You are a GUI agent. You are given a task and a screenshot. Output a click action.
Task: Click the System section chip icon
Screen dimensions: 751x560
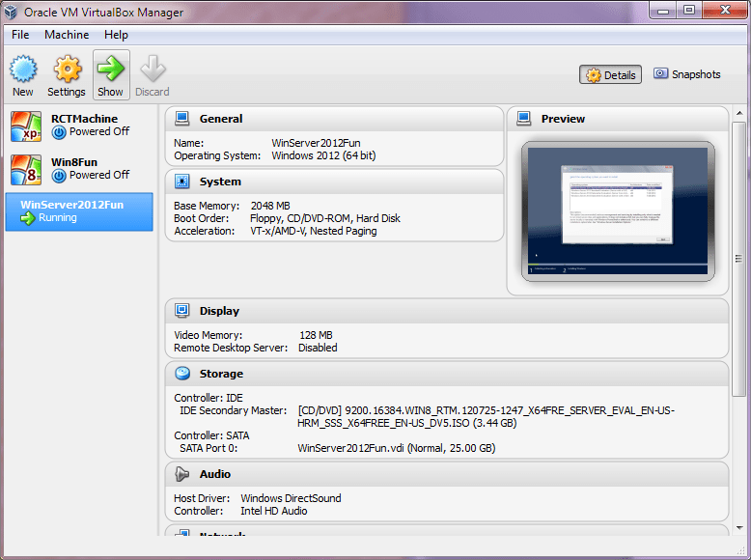182,182
